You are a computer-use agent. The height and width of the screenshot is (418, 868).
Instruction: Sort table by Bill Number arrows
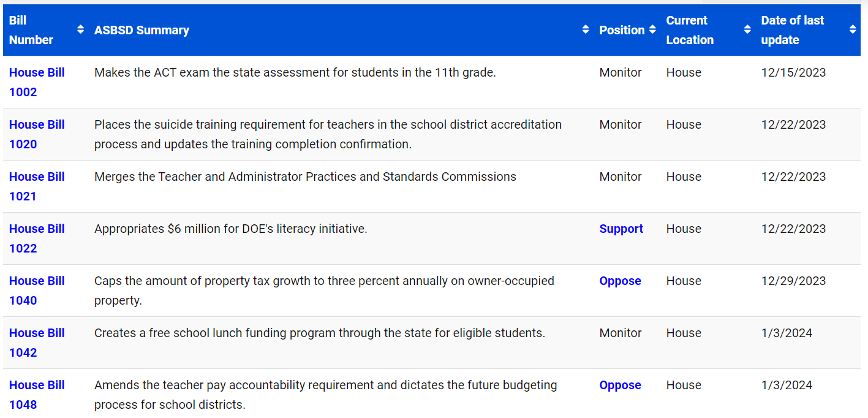point(80,29)
